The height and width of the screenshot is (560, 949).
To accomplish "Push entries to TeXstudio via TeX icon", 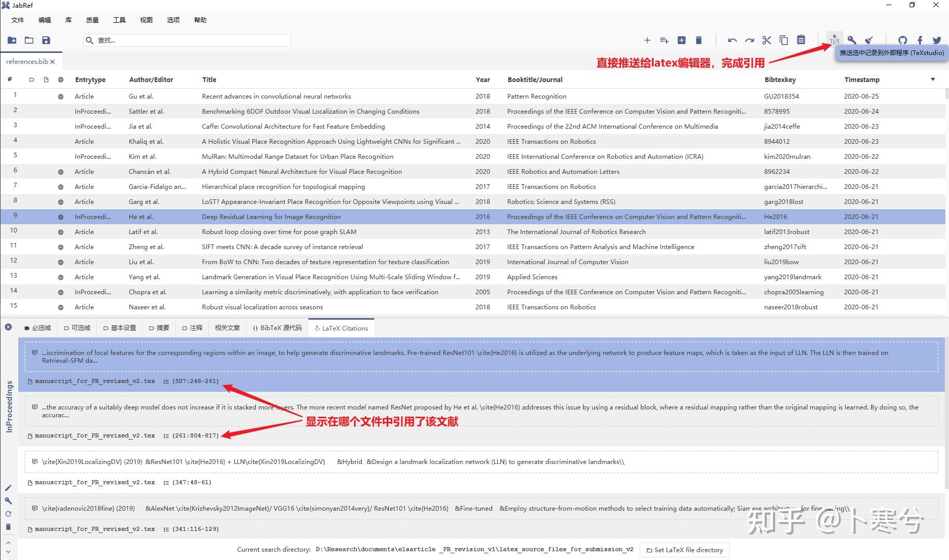I will pos(835,40).
